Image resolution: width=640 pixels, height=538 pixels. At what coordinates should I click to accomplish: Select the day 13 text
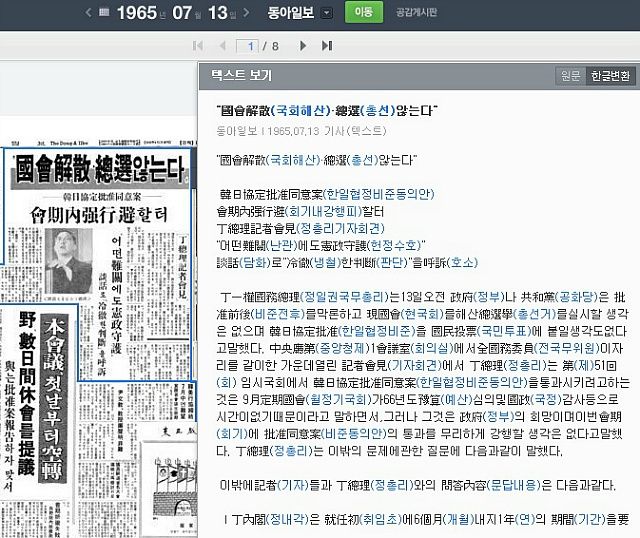[x=218, y=13]
